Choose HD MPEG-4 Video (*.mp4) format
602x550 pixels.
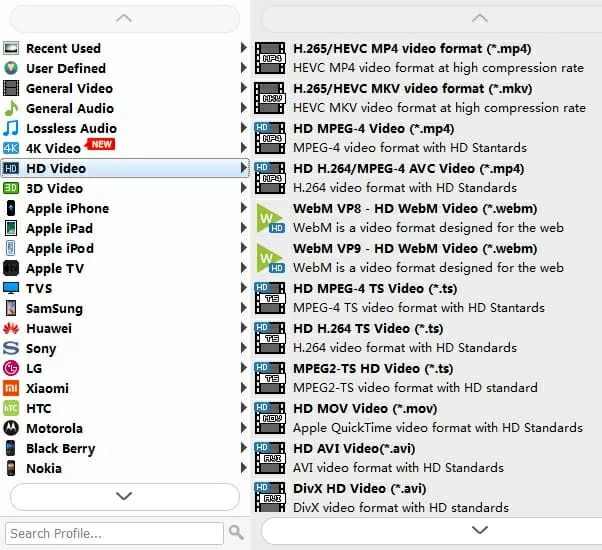click(x=427, y=138)
